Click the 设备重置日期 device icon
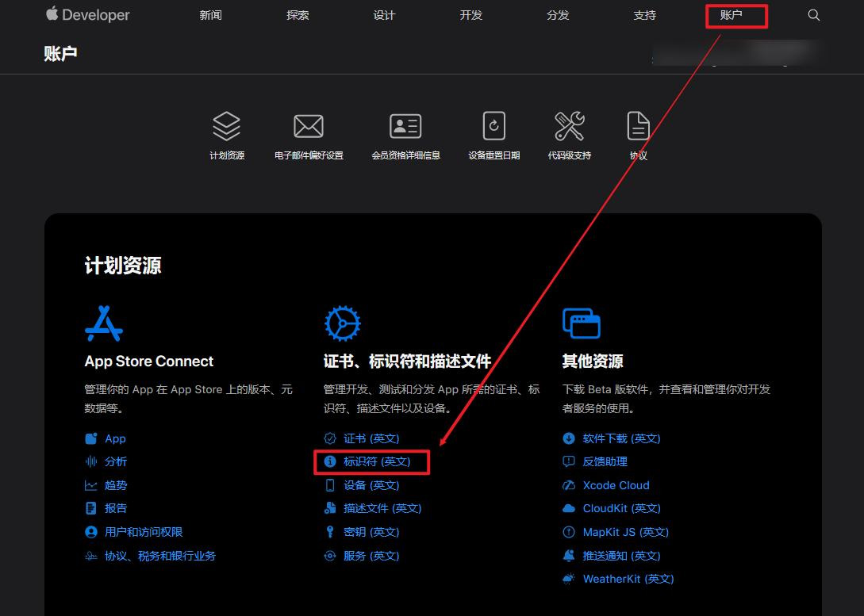864x616 pixels. (x=493, y=125)
